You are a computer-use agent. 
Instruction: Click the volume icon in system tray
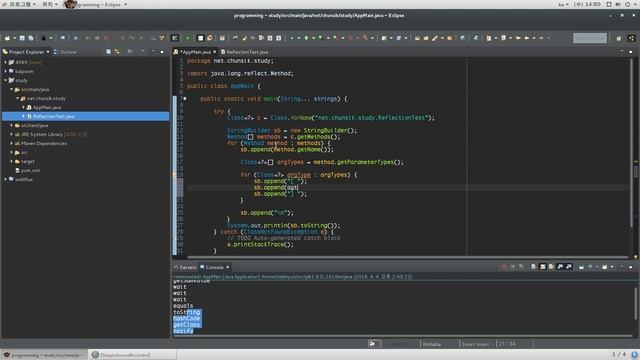[618, 4]
